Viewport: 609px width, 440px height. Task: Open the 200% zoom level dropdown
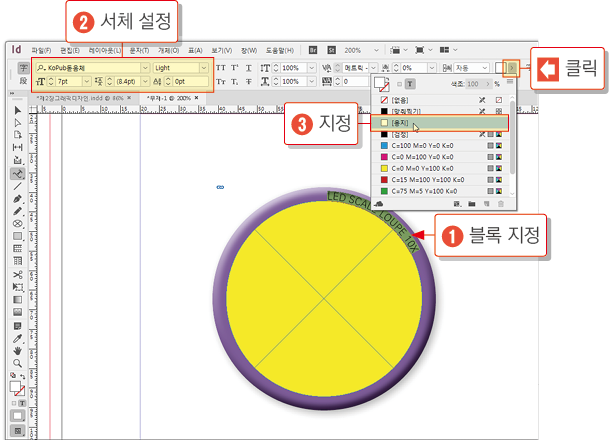(x=376, y=50)
